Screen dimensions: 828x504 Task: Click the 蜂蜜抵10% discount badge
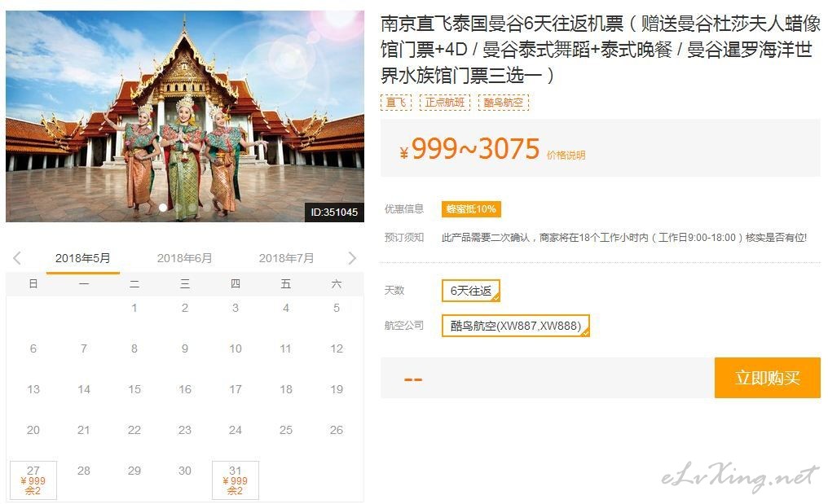[x=471, y=209]
